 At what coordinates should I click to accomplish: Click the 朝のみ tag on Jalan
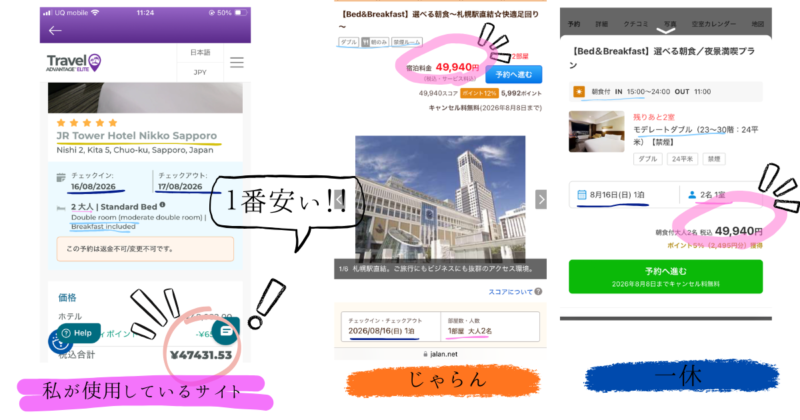[x=375, y=42]
